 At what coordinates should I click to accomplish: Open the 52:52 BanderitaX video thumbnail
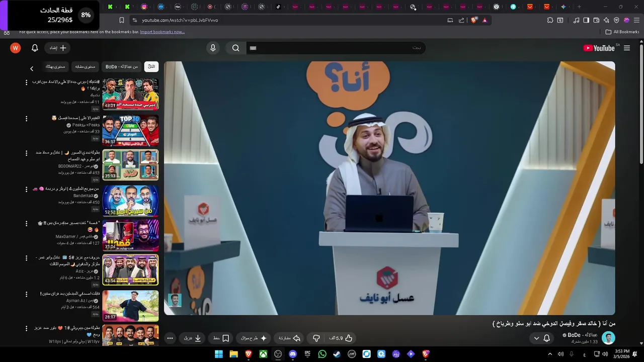130,201
